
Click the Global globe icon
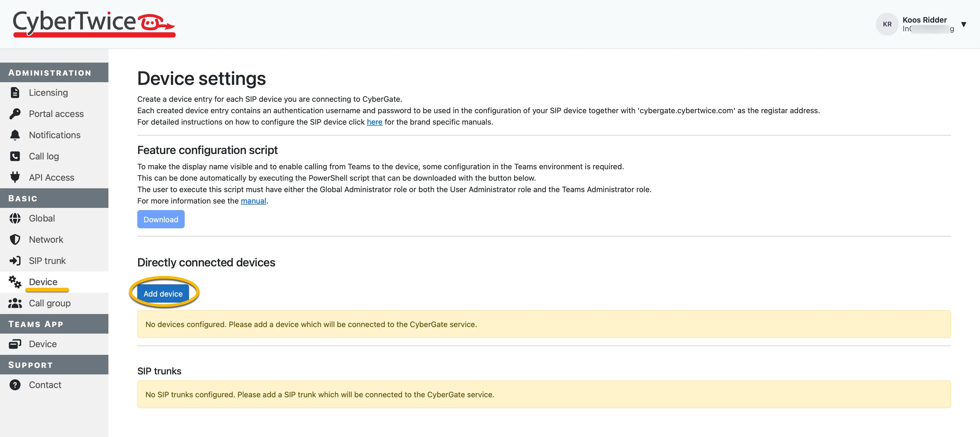click(x=15, y=218)
